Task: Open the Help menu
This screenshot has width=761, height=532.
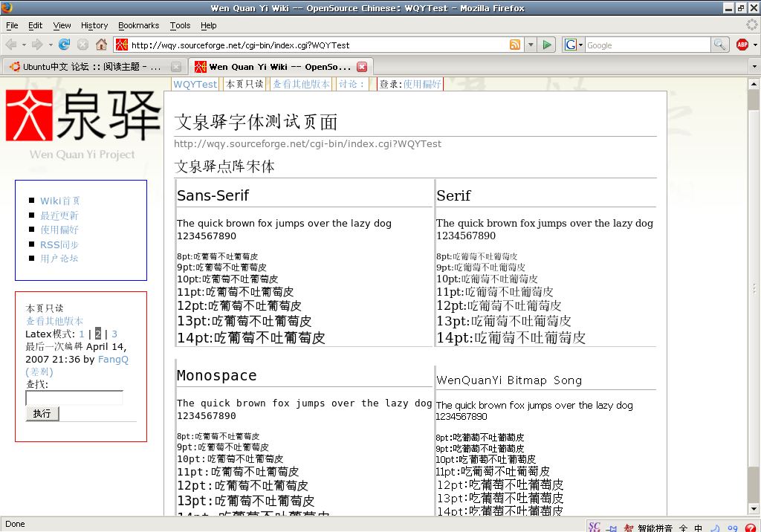Action: (209, 25)
